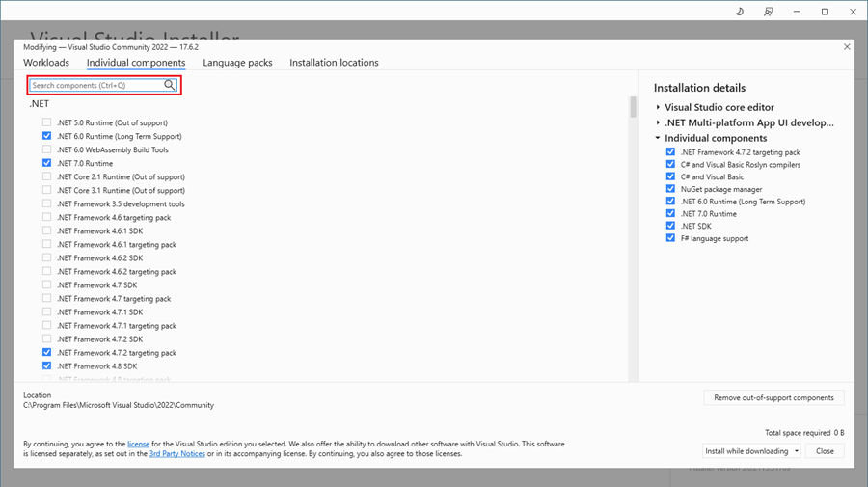Expand Visual Studio core editor details
The image size is (868, 487).
pyautogui.click(x=658, y=107)
